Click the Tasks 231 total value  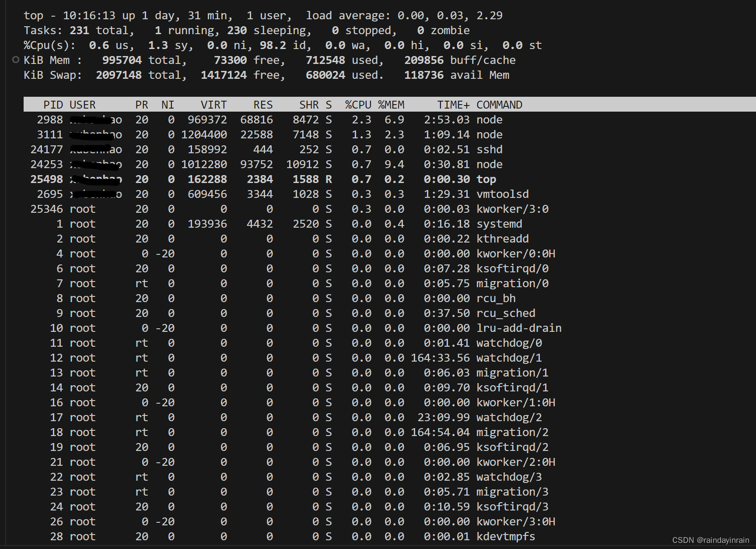[x=79, y=31]
